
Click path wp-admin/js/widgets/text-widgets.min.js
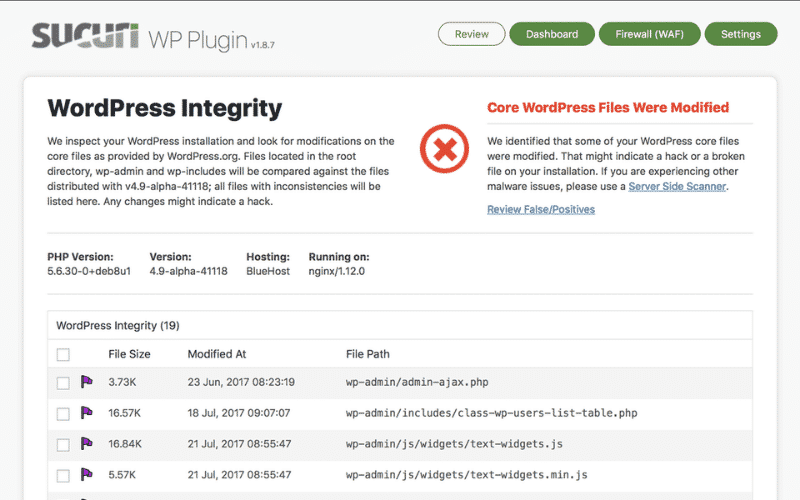(x=466, y=474)
